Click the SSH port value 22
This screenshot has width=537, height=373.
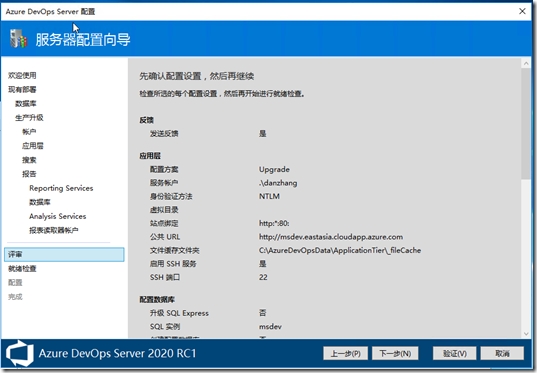tap(263, 277)
